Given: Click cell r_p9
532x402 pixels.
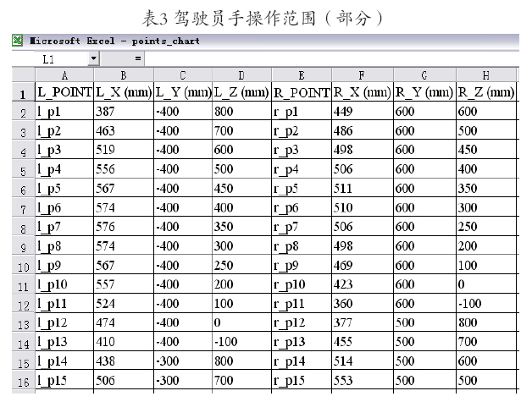Looking at the screenshot, I should tap(302, 265).
